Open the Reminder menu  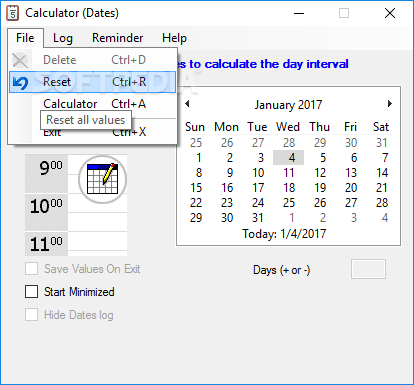click(x=118, y=38)
